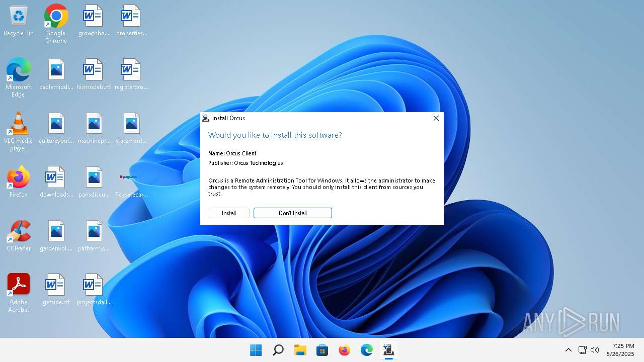This screenshot has width=644, height=362.
Task: Open CCleaner desktop shortcut
Action: (x=19, y=235)
